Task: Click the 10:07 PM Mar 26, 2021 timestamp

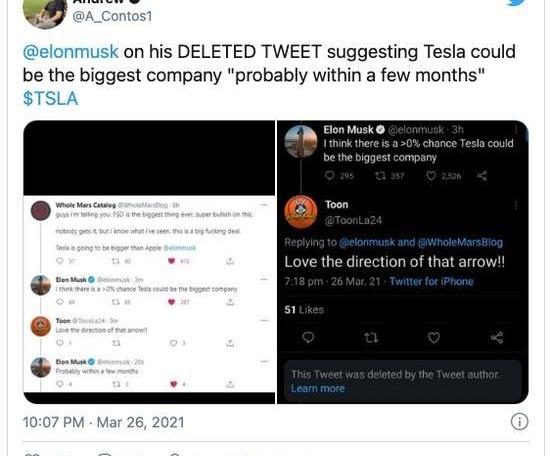Action: tap(103, 422)
